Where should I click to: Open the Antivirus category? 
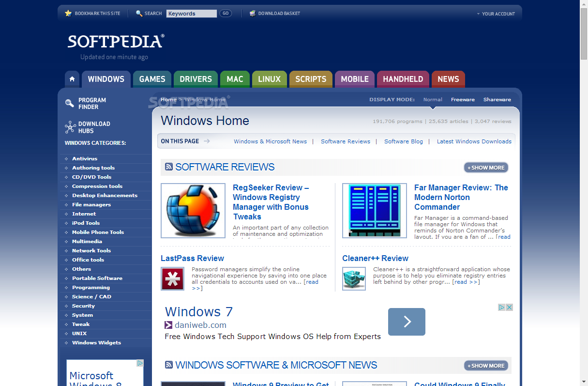pyautogui.click(x=85, y=158)
